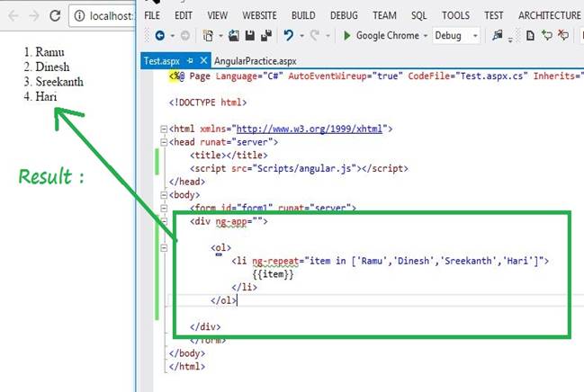The height and width of the screenshot is (392, 584).
Task: Click the browser back arrow
Action: tap(13, 15)
